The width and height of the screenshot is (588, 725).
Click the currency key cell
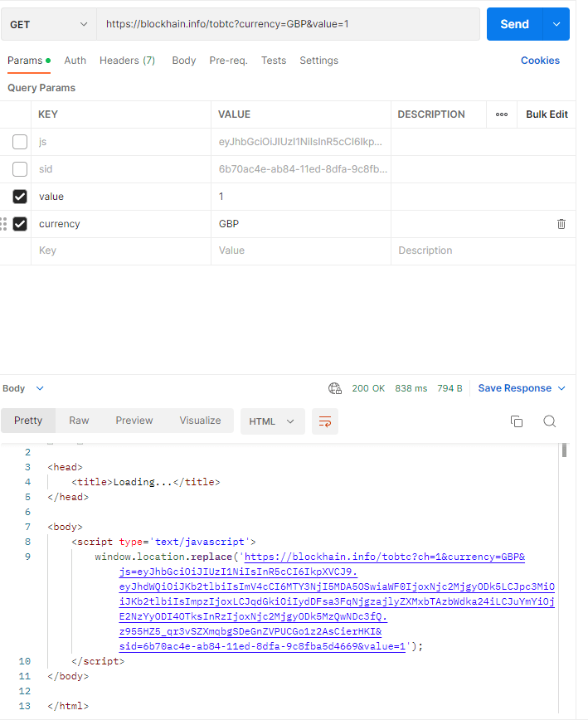pyautogui.click(x=121, y=224)
